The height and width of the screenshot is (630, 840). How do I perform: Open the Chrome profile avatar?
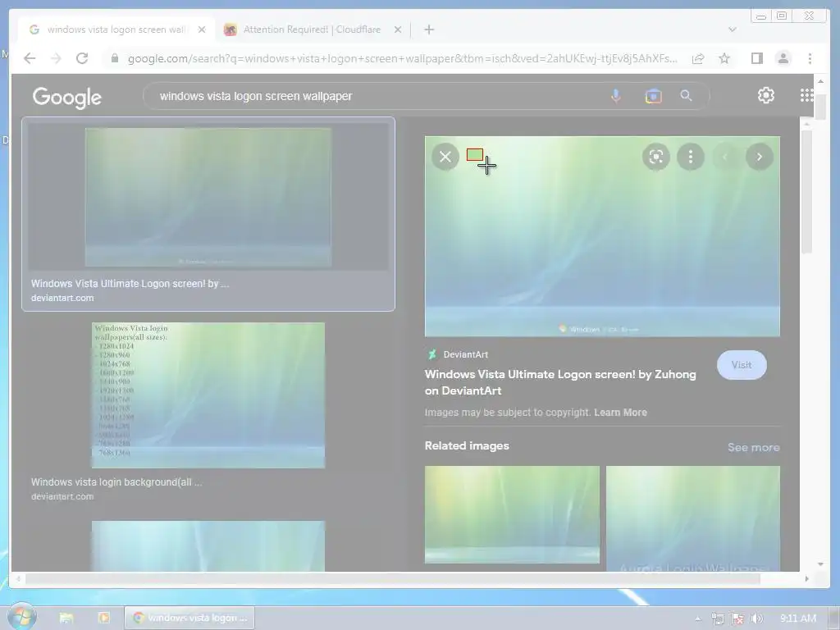click(783, 58)
